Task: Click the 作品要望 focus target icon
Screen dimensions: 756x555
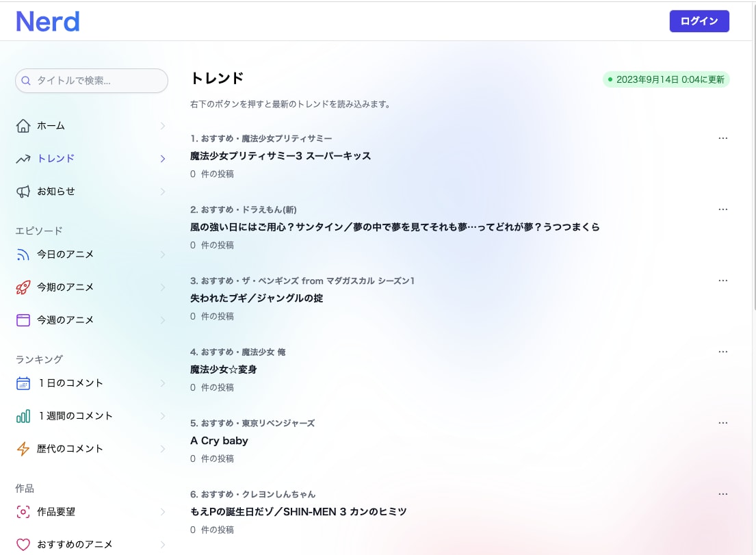Action: [x=23, y=512]
